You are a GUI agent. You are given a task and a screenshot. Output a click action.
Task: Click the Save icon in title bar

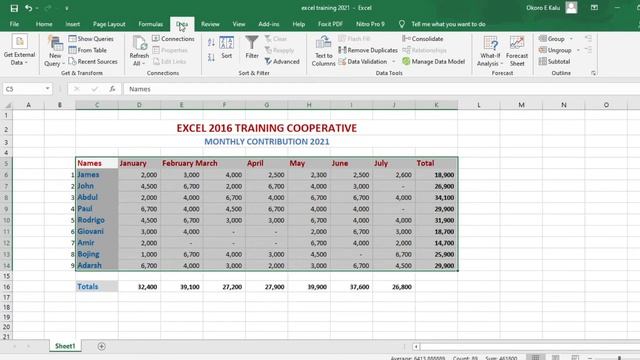point(14,8)
